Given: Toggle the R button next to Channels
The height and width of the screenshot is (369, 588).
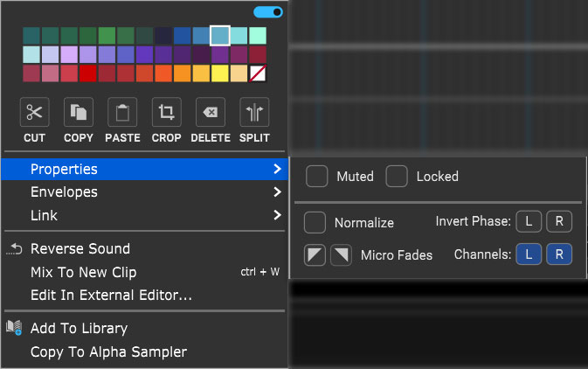Looking at the screenshot, I should click(x=559, y=254).
